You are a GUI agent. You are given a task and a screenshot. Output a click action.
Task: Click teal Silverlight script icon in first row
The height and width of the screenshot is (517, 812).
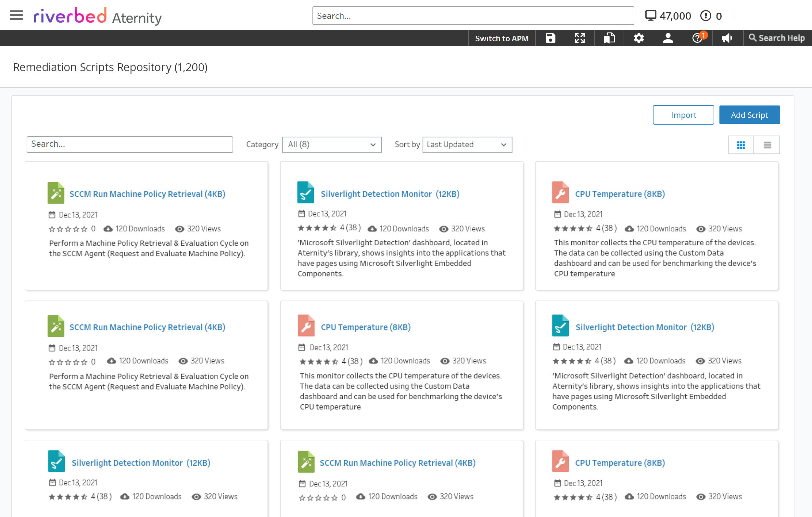click(x=306, y=192)
